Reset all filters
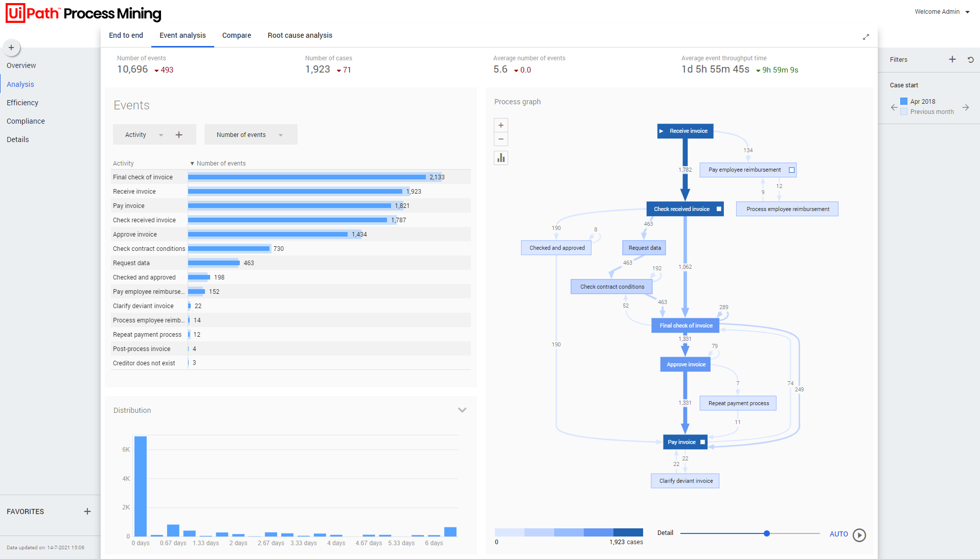Viewport: 980px width, 559px height. (970, 59)
